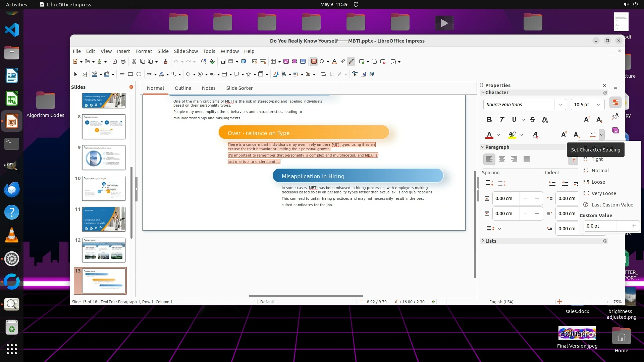
Task: Click Increase Font Size icon
Action: 587,120
